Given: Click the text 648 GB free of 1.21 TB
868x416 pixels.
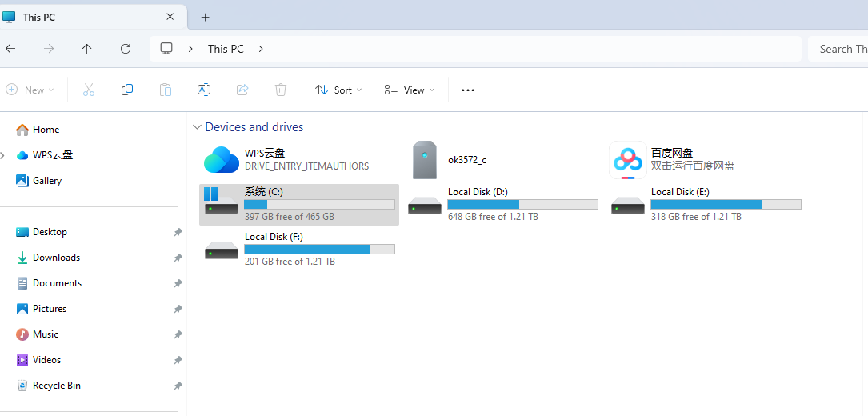Looking at the screenshot, I should tap(494, 217).
